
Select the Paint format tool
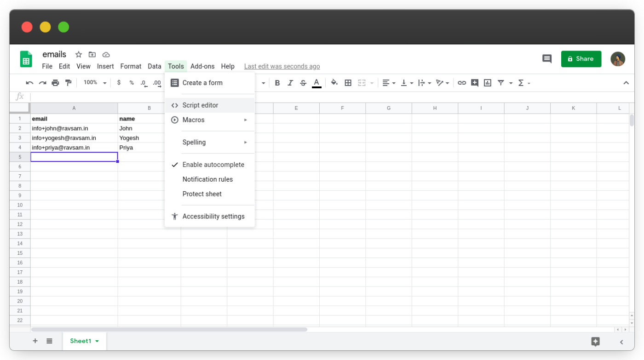[x=68, y=83]
